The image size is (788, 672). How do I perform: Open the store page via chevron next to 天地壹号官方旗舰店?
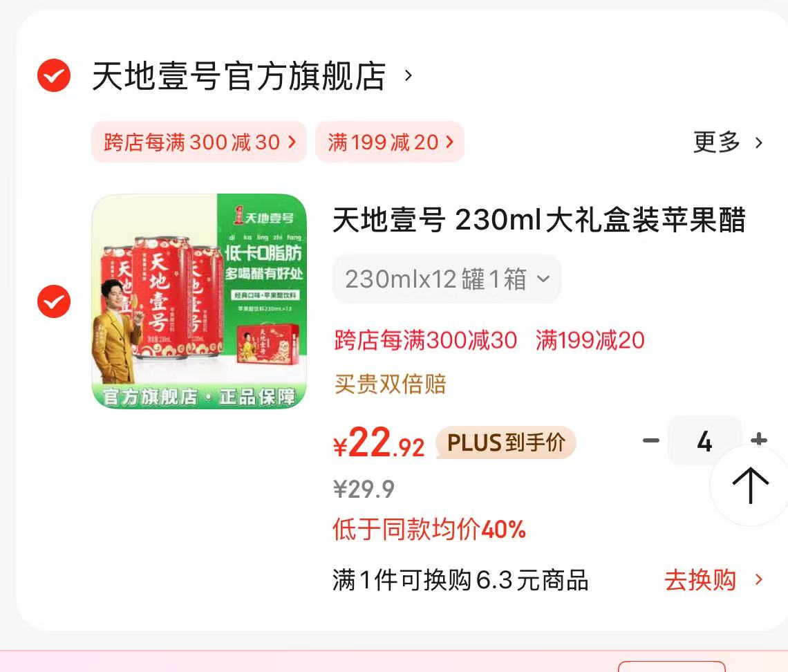[409, 76]
